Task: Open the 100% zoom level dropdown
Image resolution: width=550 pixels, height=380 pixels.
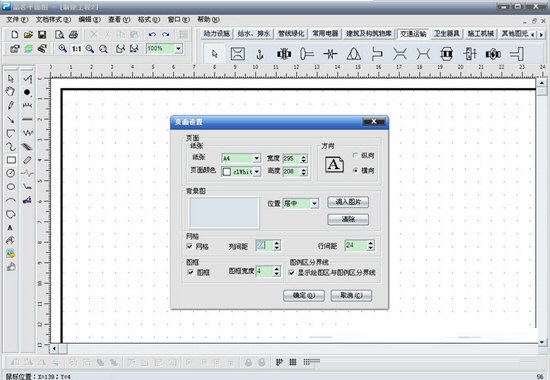Action: click(x=179, y=48)
